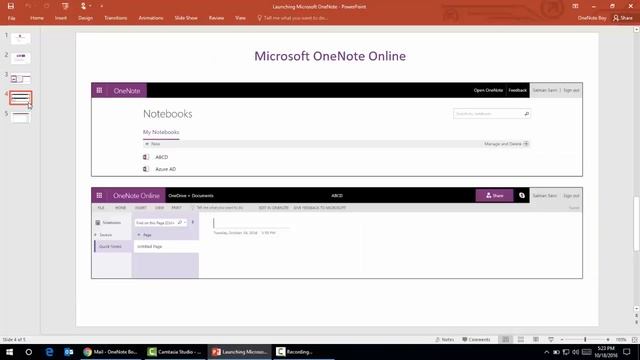Click ABCD notebook name
The height and width of the screenshot is (360, 640).
point(162,157)
